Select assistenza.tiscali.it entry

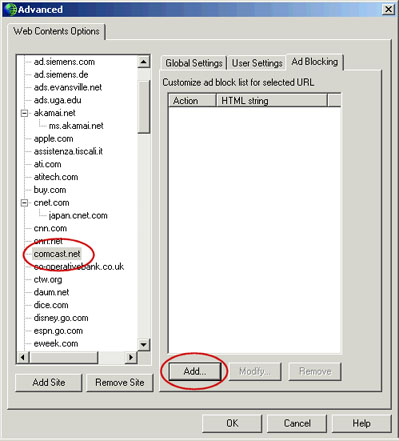coord(68,151)
